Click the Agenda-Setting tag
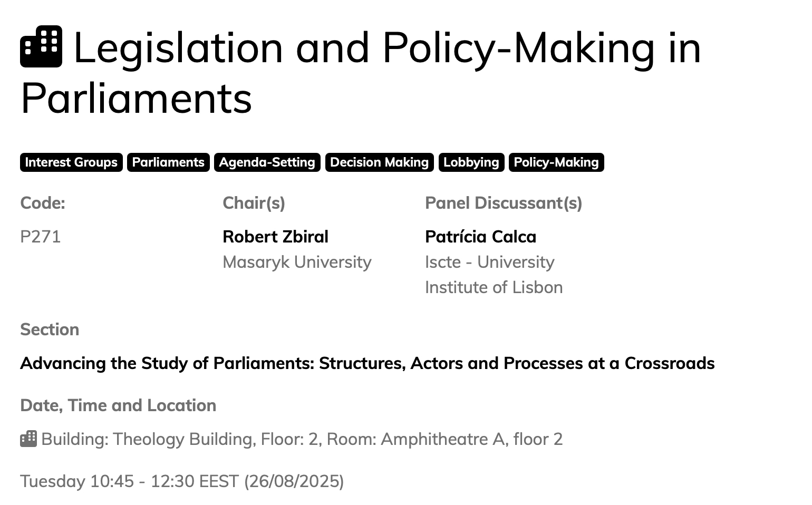This screenshot has width=812, height=505. pyautogui.click(x=267, y=162)
